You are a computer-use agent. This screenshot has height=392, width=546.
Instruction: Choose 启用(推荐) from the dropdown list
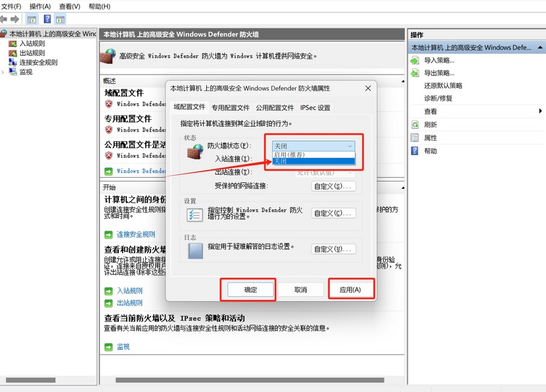314,155
